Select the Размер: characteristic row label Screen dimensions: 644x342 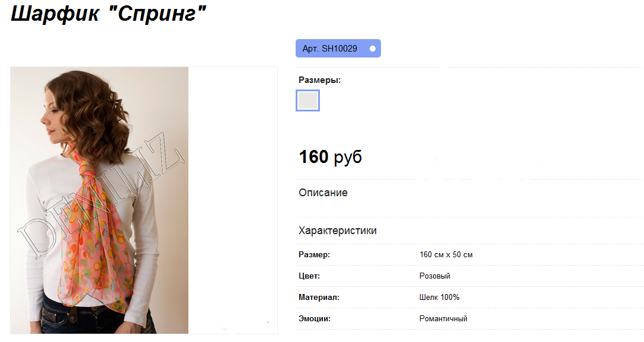[314, 254]
